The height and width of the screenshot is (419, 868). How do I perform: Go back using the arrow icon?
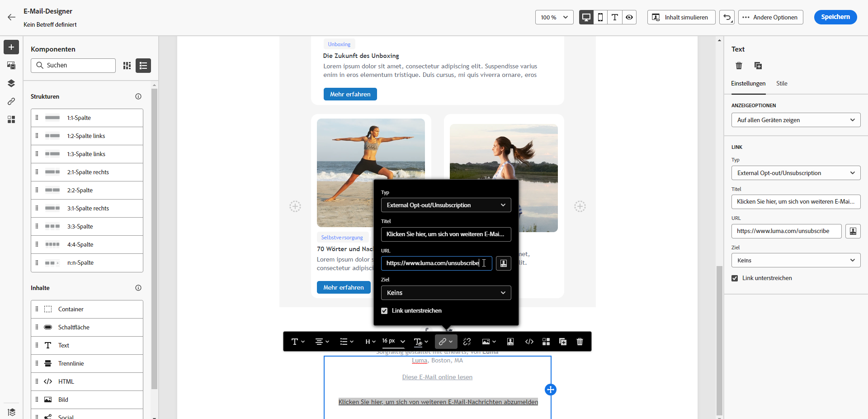tap(11, 17)
